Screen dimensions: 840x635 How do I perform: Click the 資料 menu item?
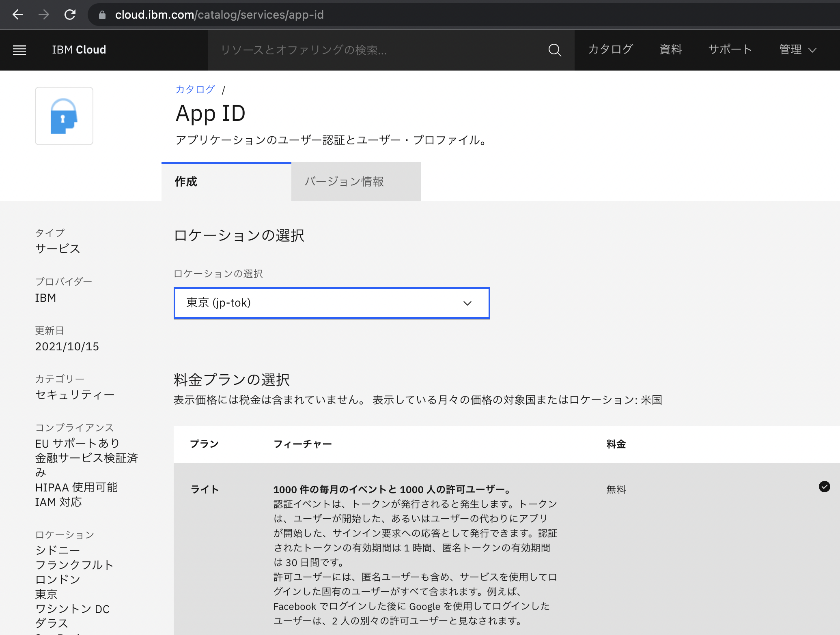pos(670,49)
